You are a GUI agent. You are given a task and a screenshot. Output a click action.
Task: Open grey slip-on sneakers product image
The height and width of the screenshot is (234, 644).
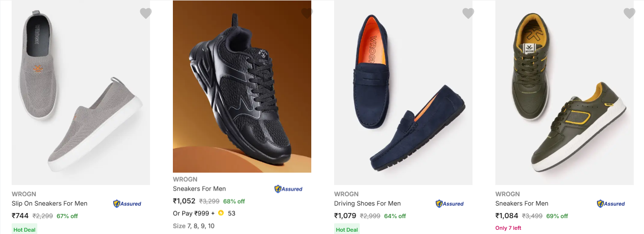coord(81,93)
